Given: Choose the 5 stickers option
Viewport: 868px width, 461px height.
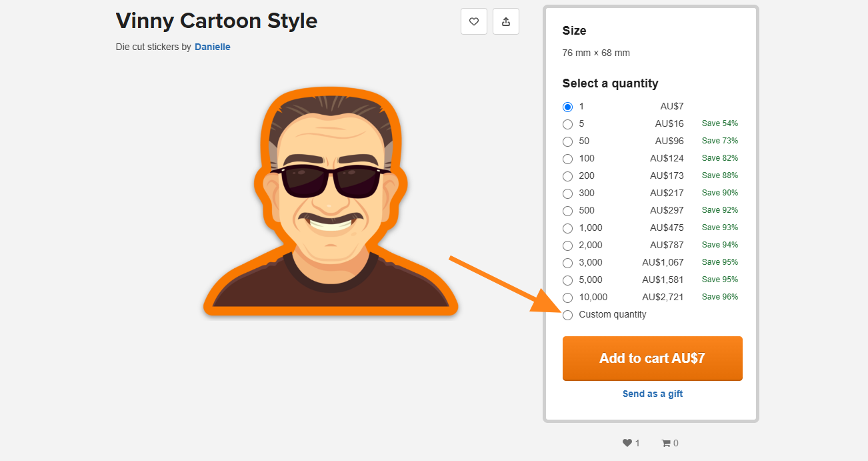Looking at the screenshot, I should (567, 123).
